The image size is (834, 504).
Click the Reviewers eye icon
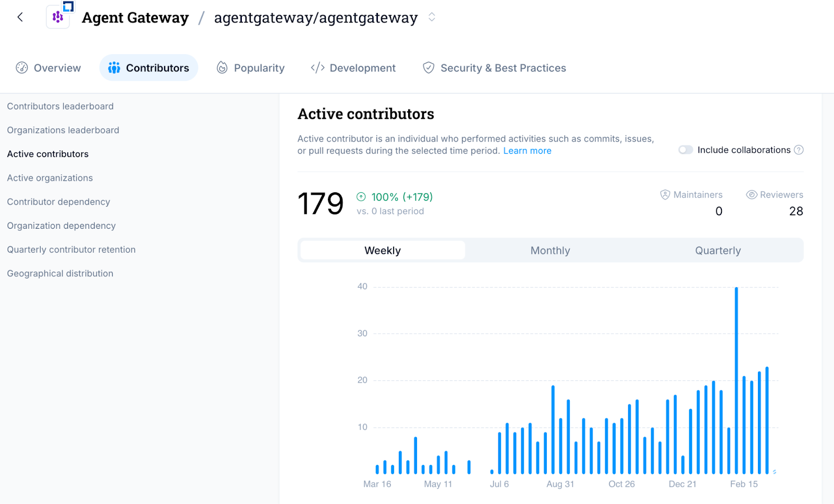tap(751, 195)
